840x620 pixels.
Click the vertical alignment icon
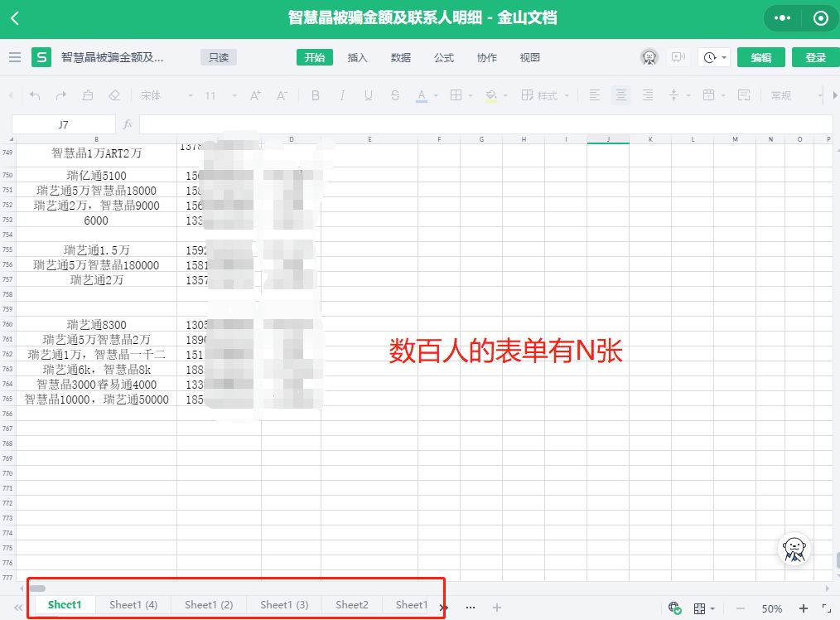(674, 95)
